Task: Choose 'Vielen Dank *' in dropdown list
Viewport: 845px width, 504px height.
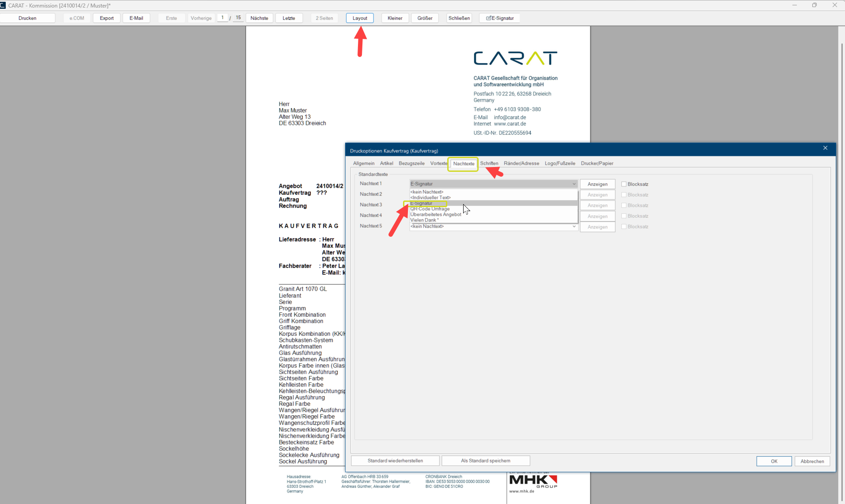Action: click(x=424, y=220)
